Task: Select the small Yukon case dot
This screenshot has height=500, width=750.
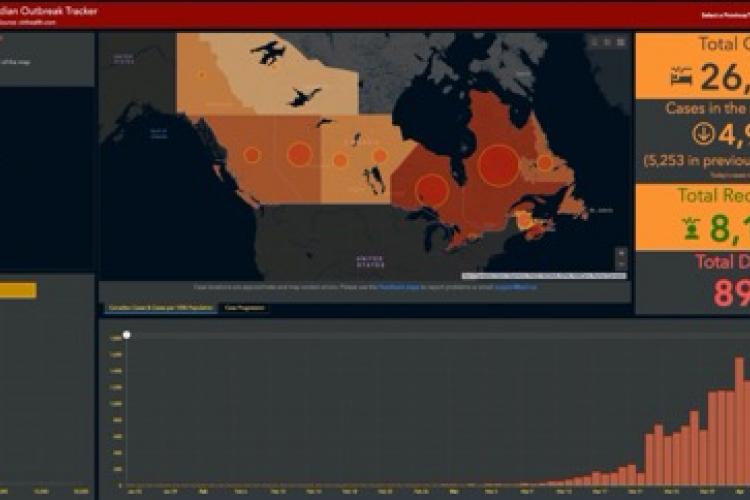Action: (x=202, y=75)
